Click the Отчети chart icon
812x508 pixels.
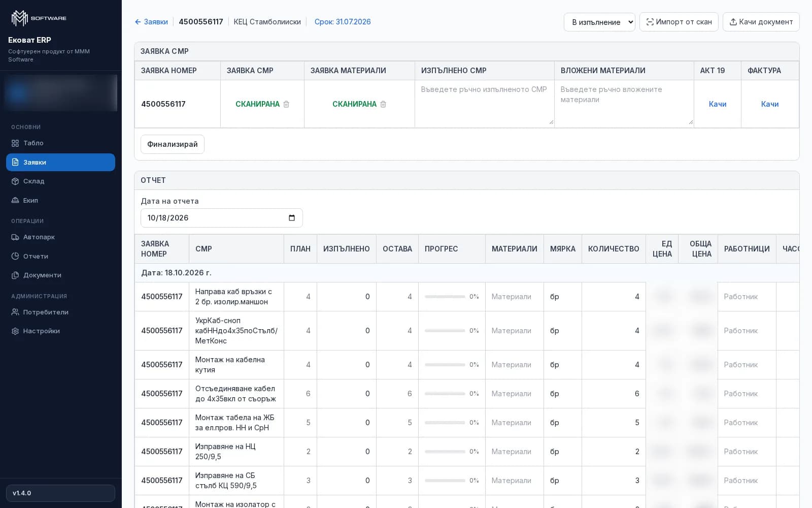click(x=15, y=256)
